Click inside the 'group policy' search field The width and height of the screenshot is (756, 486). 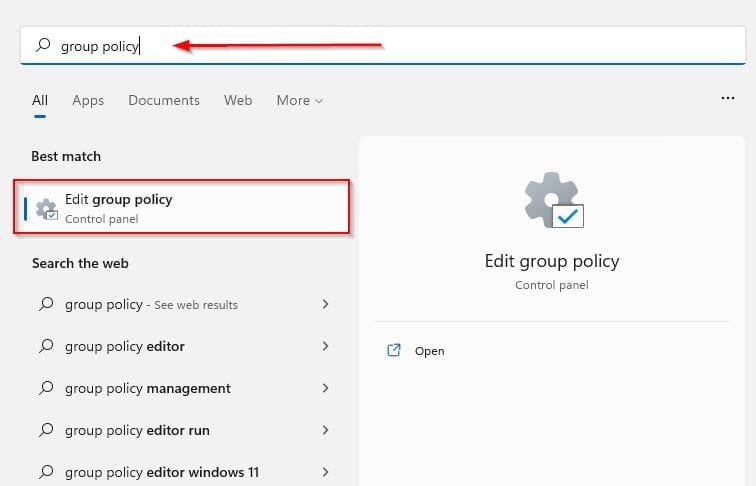(x=400, y=45)
